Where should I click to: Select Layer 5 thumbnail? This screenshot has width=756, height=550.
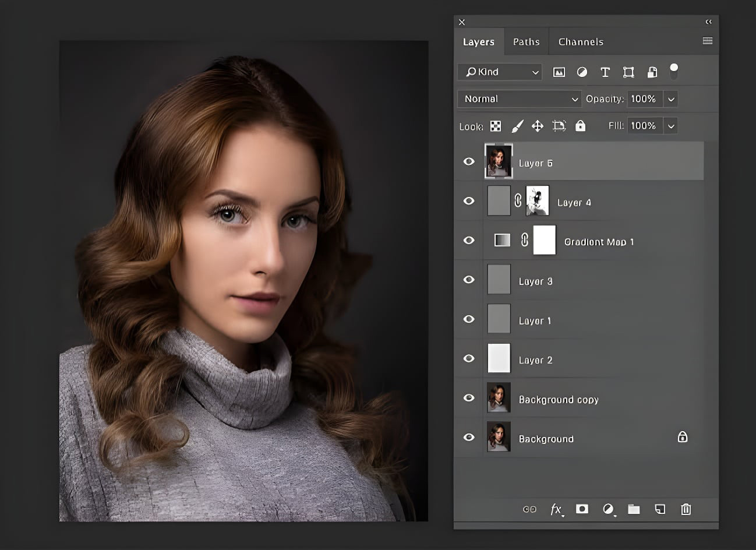point(499,161)
